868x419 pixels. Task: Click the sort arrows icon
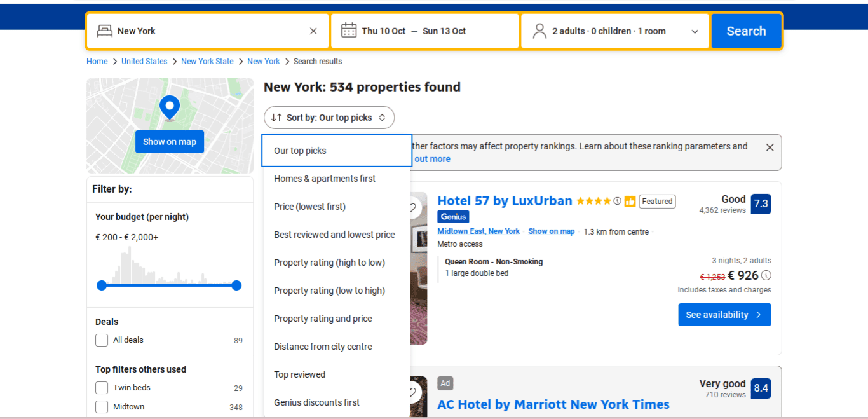click(276, 118)
